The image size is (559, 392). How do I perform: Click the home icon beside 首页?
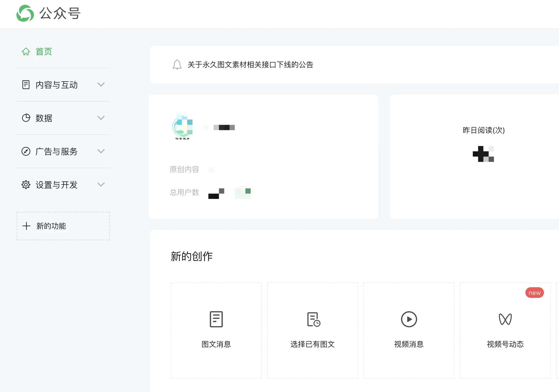(x=26, y=52)
